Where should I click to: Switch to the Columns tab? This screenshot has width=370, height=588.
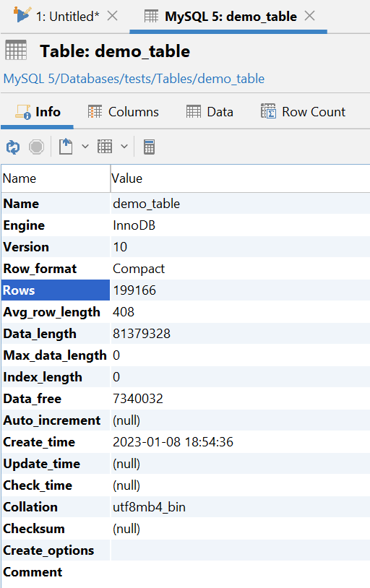click(123, 112)
